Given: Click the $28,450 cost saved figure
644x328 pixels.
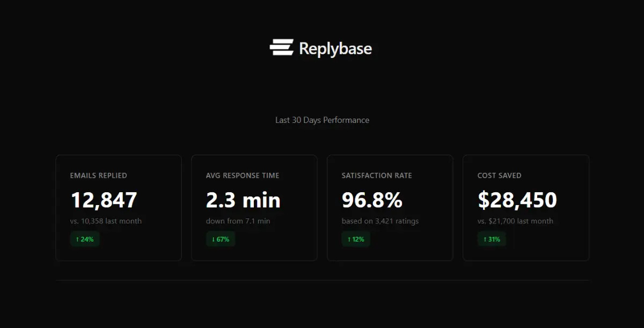Looking at the screenshot, I should tap(517, 200).
